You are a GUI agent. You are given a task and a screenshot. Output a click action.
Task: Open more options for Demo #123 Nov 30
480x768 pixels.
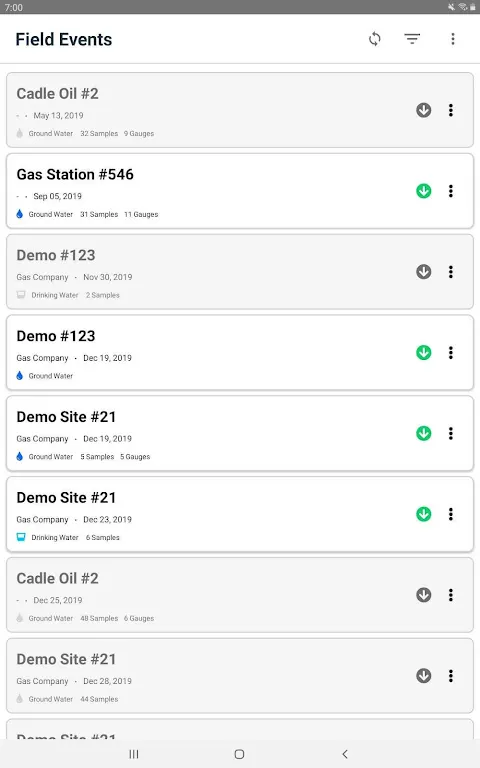pos(451,272)
